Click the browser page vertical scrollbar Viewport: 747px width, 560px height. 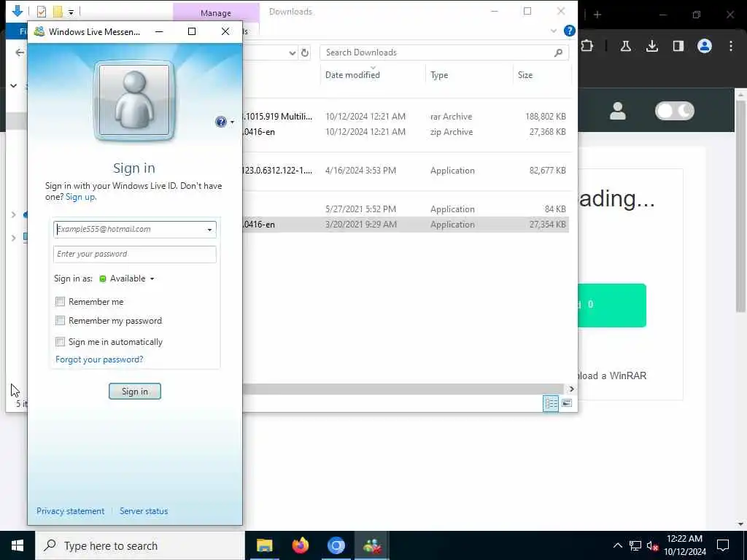tap(741, 207)
